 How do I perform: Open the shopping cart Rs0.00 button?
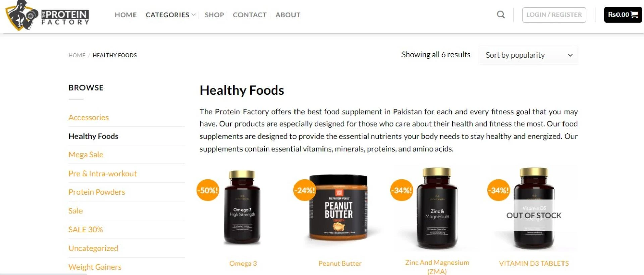(623, 15)
